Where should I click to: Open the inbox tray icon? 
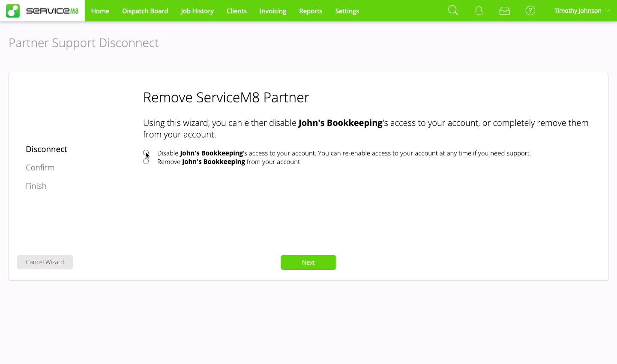click(x=504, y=11)
